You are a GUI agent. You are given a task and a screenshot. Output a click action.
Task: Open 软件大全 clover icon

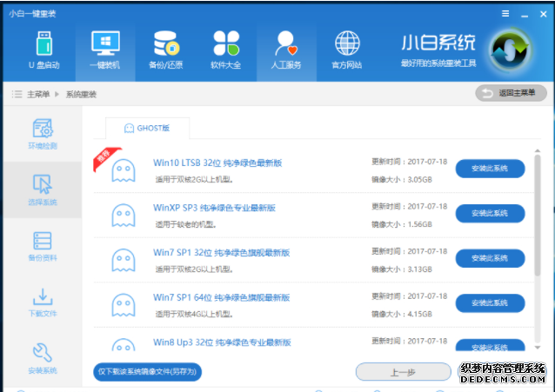pyautogui.click(x=226, y=50)
